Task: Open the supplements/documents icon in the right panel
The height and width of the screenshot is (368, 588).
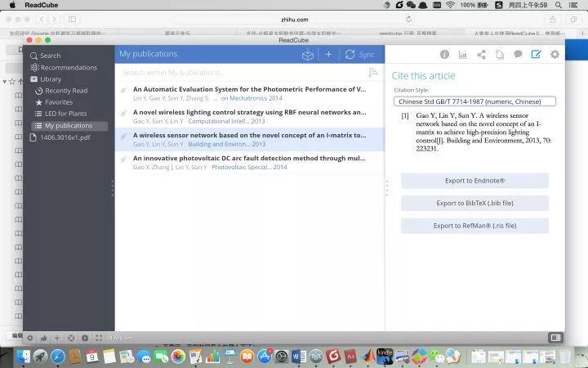Action: click(x=500, y=55)
